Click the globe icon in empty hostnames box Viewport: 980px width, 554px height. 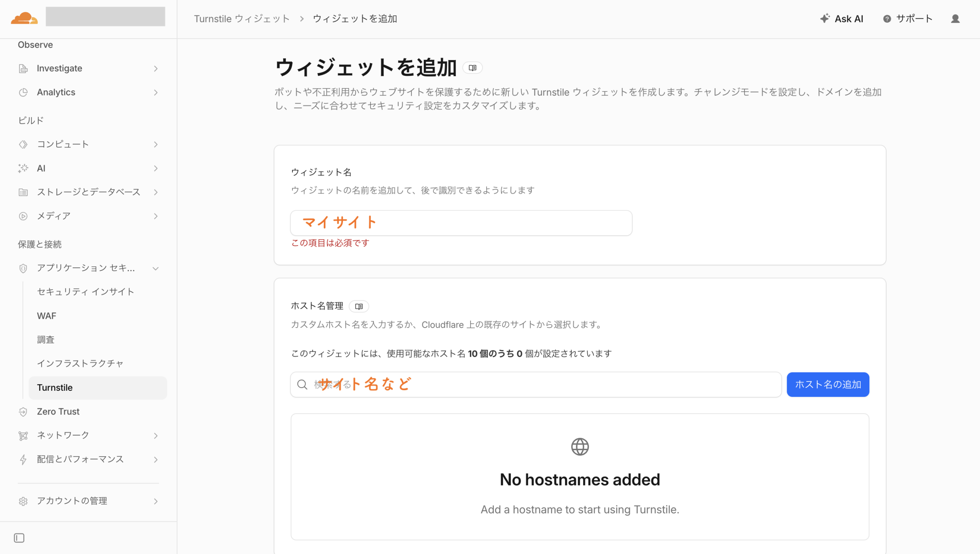tap(580, 447)
